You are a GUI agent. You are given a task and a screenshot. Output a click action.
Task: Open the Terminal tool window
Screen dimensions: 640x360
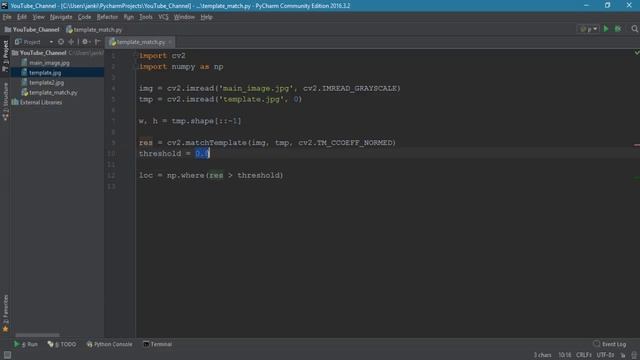[158, 344]
